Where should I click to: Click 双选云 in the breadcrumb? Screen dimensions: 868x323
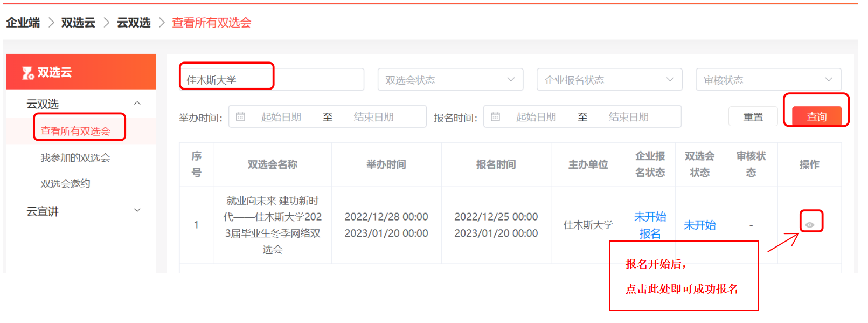(x=78, y=23)
